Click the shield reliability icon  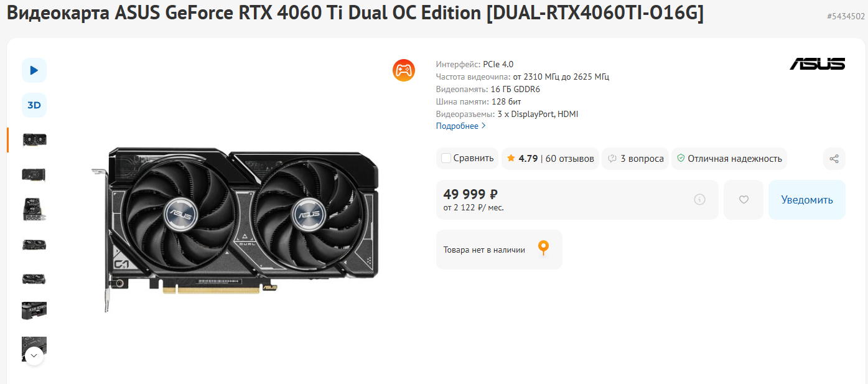point(681,159)
